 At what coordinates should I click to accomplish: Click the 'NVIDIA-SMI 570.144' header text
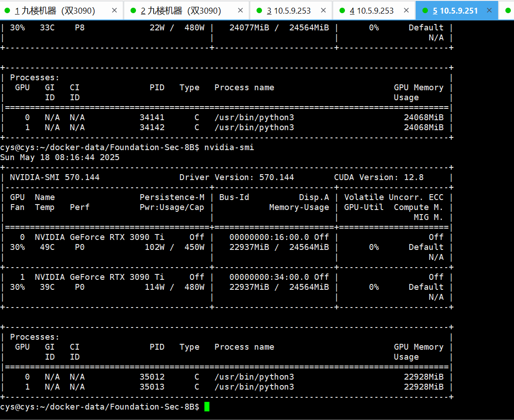55,177
